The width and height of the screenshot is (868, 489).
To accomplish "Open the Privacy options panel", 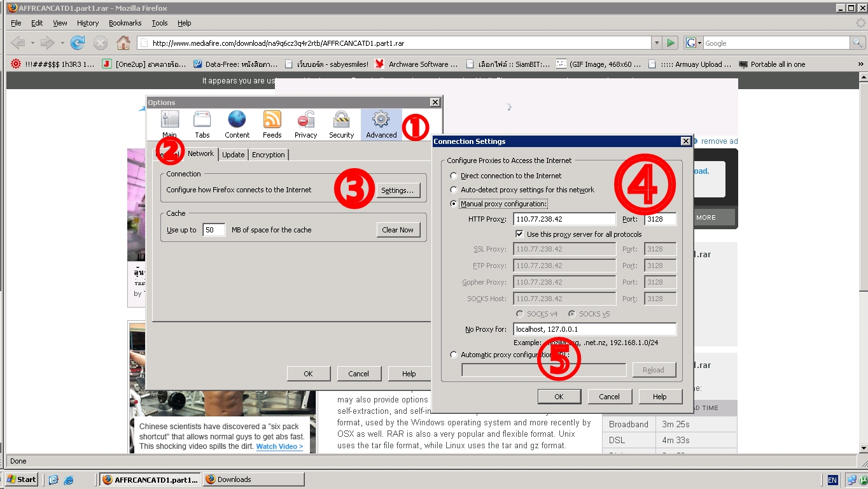I will [x=305, y=124].
